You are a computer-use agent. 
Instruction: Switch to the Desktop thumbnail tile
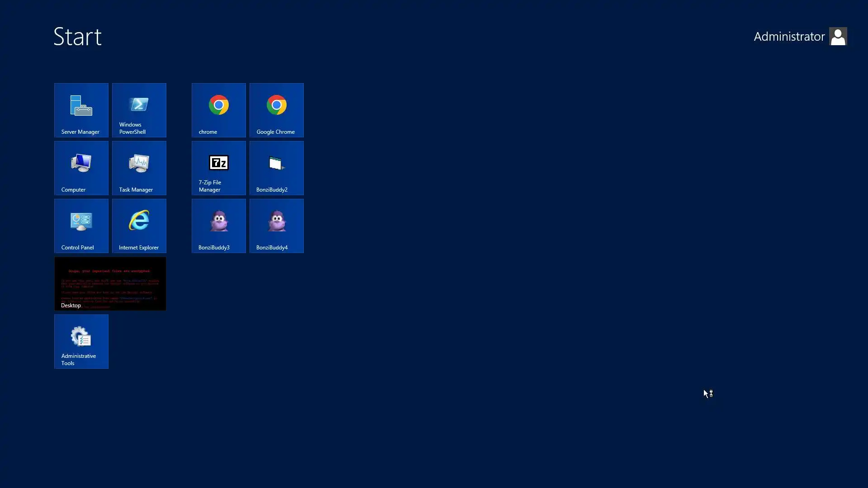[x=110, y=283]
